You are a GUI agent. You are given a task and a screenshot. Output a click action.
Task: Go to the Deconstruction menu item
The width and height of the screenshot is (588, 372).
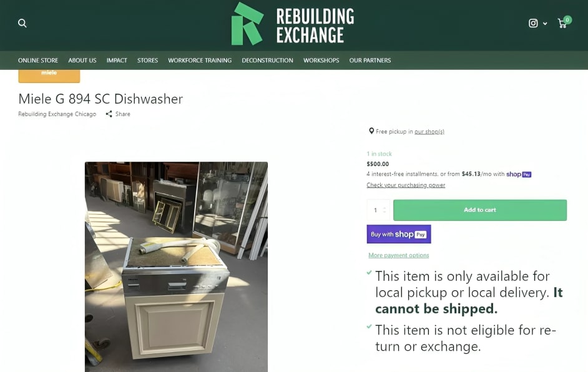click(267, 61)
